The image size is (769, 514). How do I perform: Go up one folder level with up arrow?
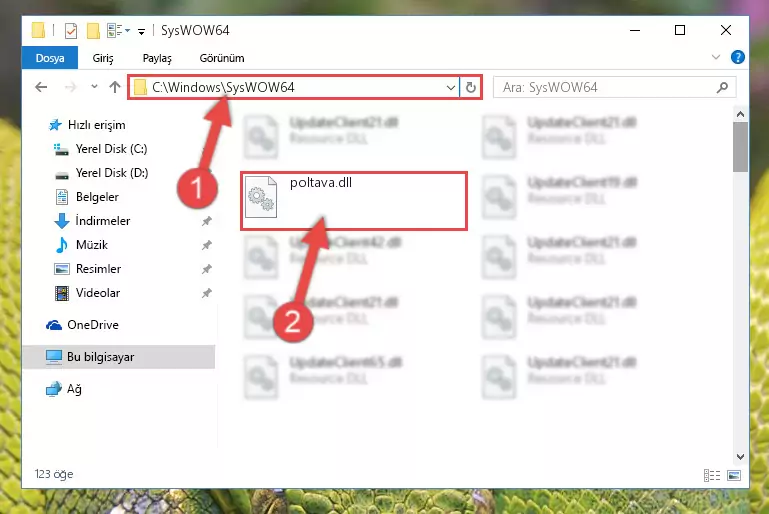point(115,87)
